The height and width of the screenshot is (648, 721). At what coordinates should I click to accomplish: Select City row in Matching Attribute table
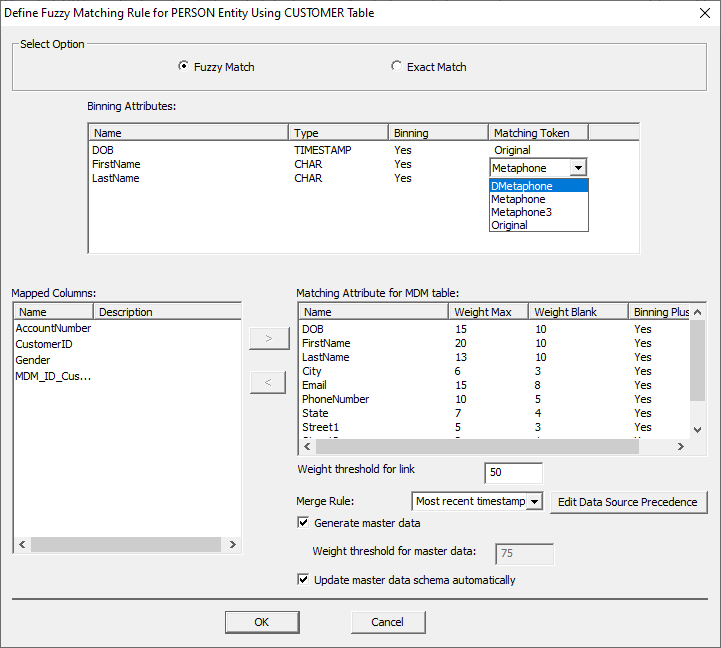(494, 371)
